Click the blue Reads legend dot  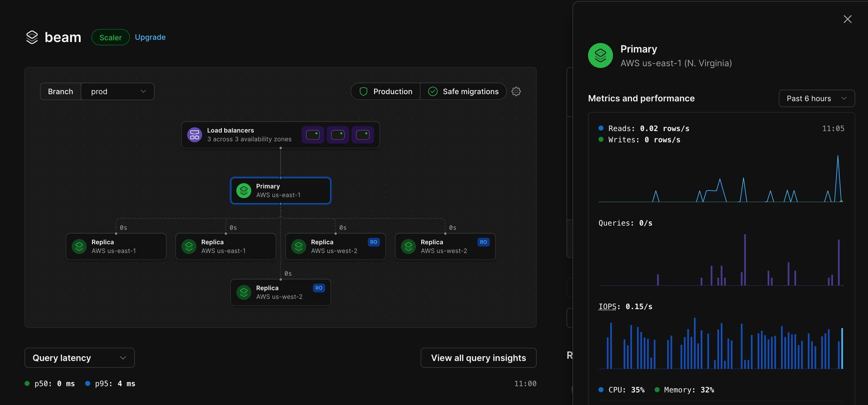(601, 128)
